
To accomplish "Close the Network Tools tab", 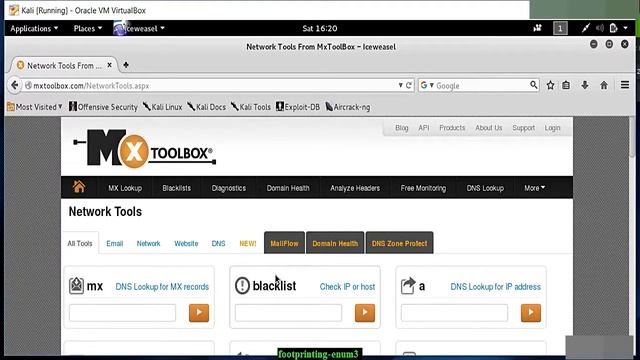I will click(x=109, y=65).
